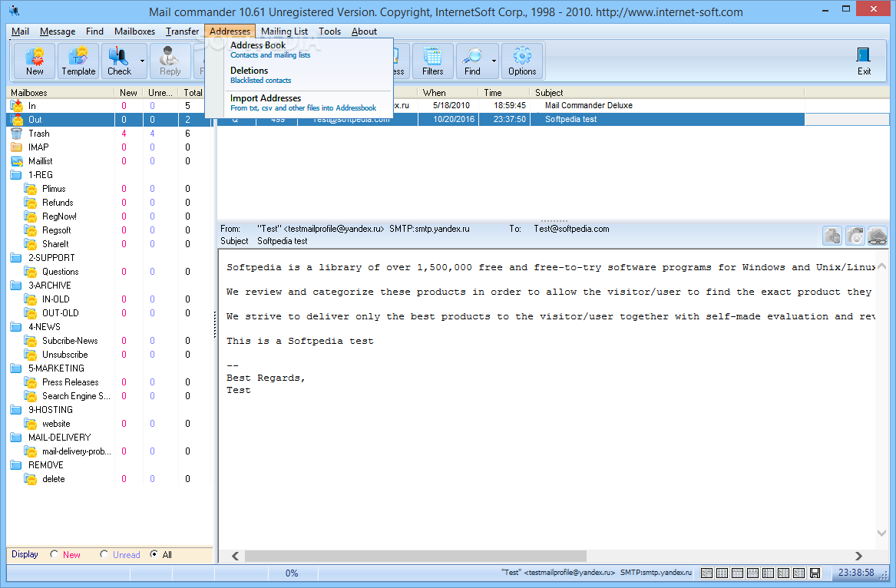Open the About menu

coord(364,31)
